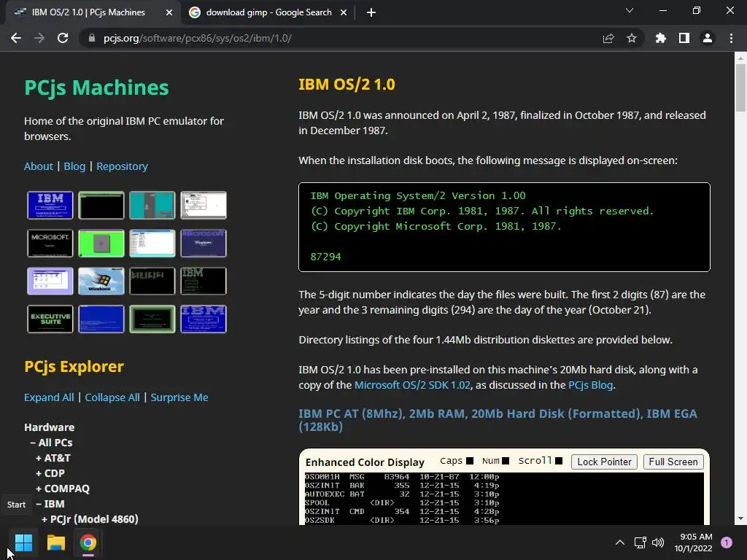Bookmark this page with the star icon
The width and height of the screenshot is (747, 560).
(631, 38)
